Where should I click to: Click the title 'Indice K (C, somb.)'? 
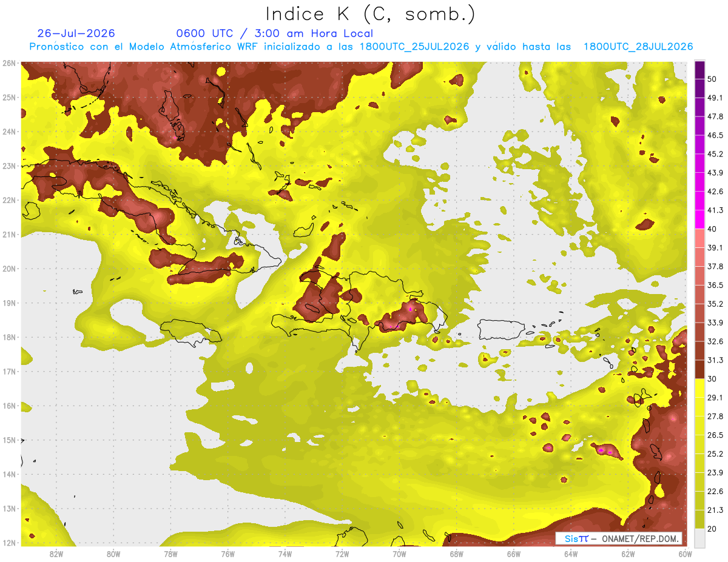point(370,15)
